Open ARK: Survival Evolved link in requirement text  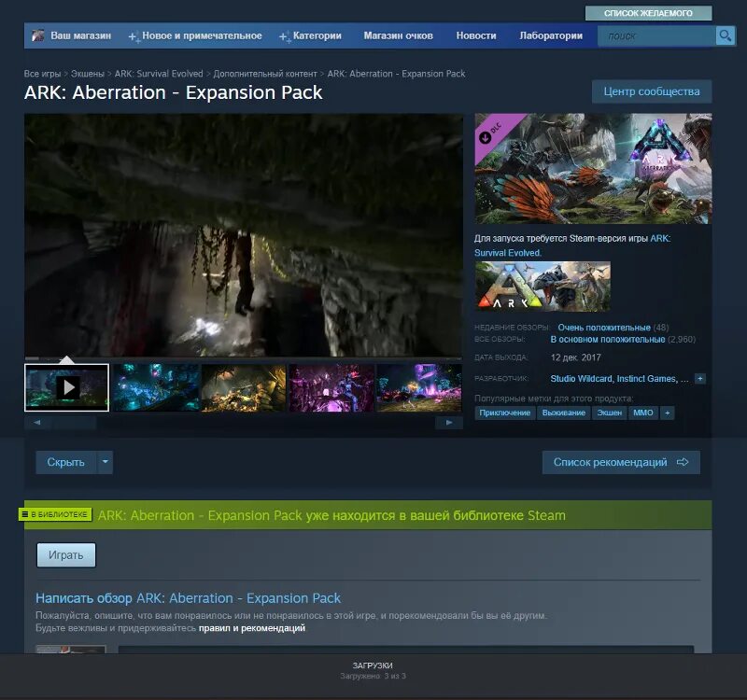coord(572,245)
